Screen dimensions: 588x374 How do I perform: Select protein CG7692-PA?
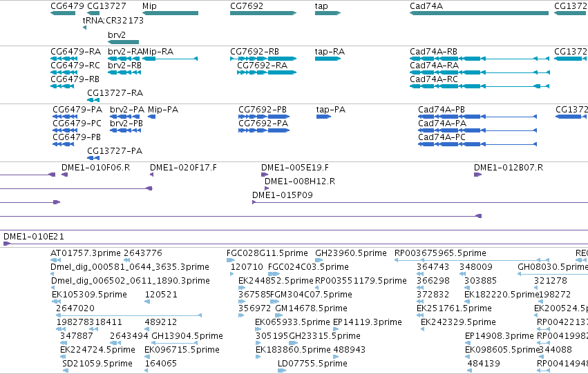click(264, 130)
